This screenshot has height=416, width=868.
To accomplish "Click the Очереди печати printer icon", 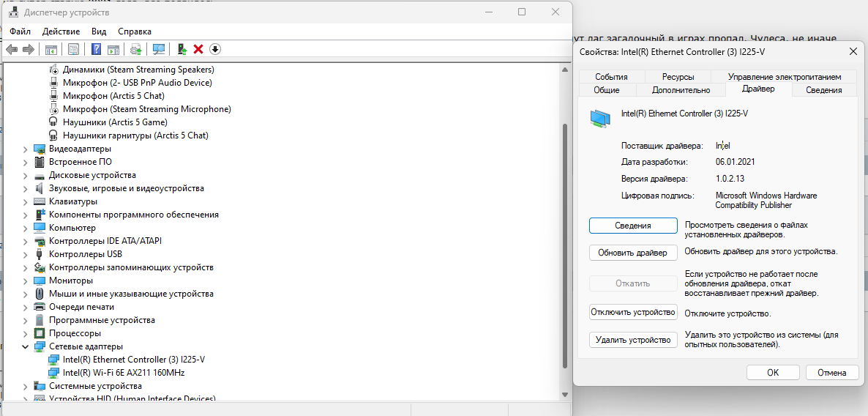I will coord(40,307).
